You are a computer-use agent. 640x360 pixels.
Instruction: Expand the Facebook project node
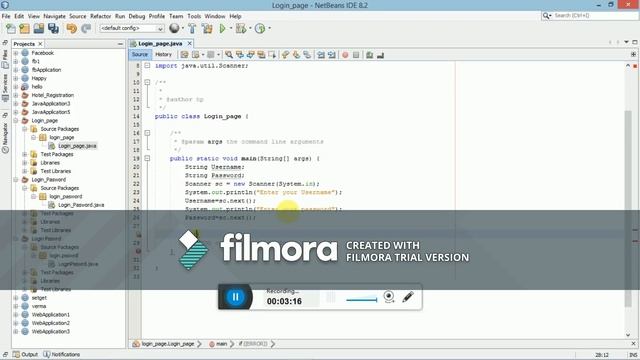pos(16,53)
